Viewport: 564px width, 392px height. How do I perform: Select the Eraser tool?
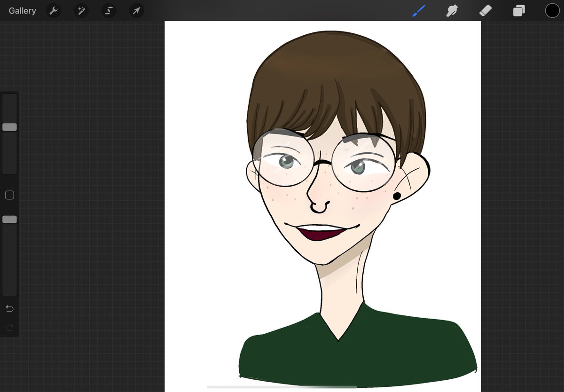(485, 11)
